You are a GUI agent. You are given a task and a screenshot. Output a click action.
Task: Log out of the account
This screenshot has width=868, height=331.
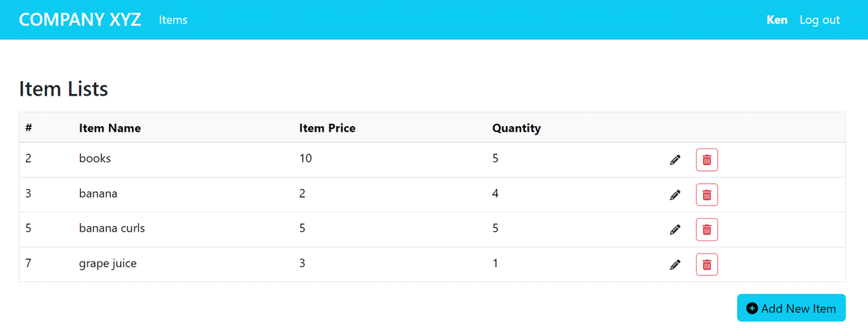pyautogui.click(x=820, y=20)
